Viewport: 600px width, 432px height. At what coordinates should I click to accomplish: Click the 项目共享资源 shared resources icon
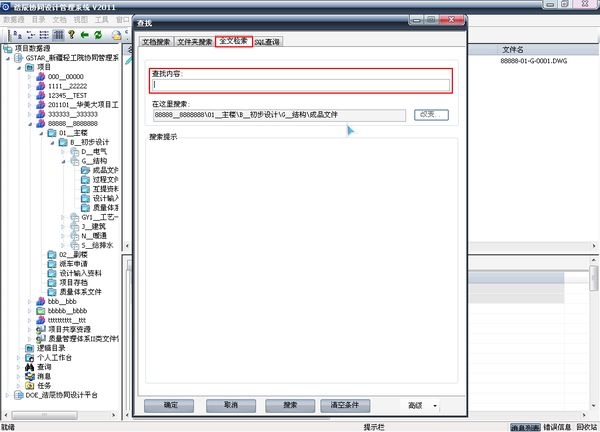click(40, 329)
